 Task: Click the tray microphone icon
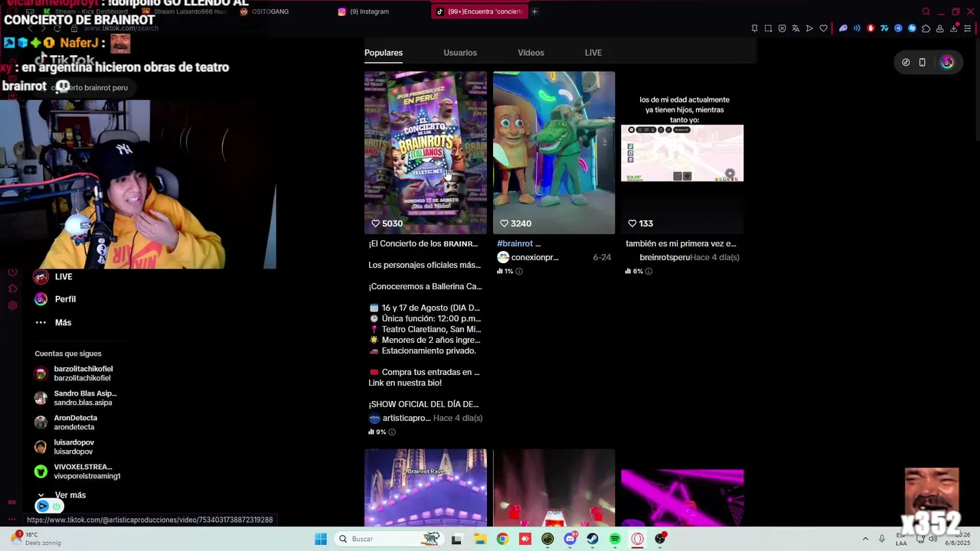click(882, 539)
